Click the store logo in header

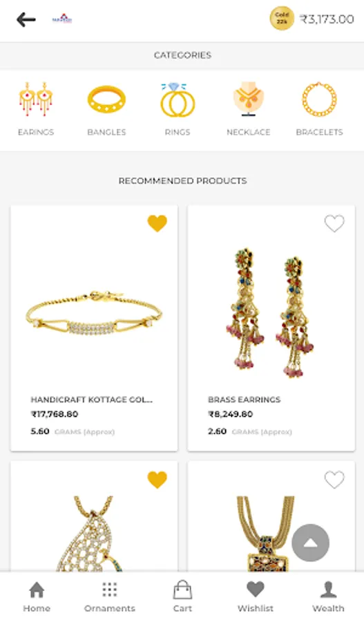[62, 19]
